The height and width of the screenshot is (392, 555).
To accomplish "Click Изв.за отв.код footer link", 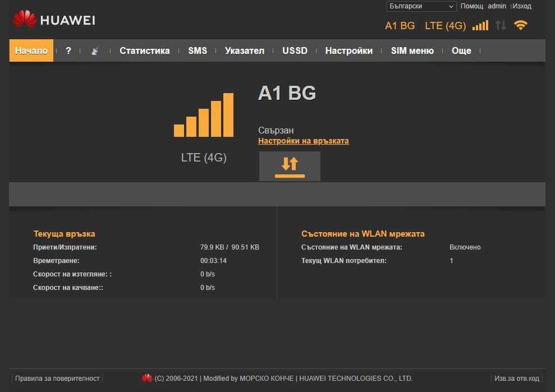I will coord(517,378).
